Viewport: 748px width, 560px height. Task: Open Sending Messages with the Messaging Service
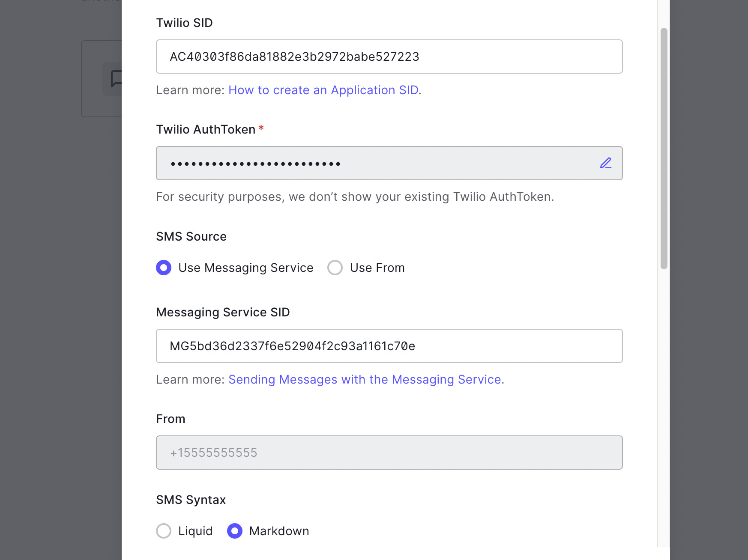click(366, 379)
